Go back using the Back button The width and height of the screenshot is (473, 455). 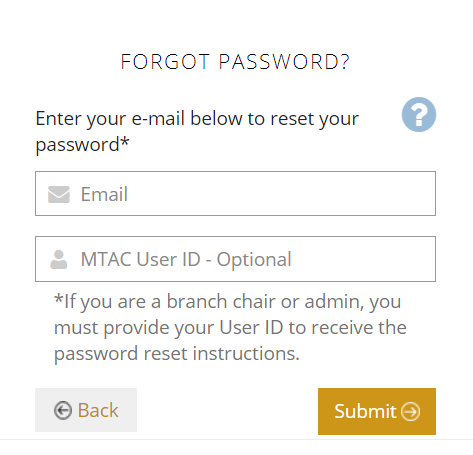[x=86, y=410]
